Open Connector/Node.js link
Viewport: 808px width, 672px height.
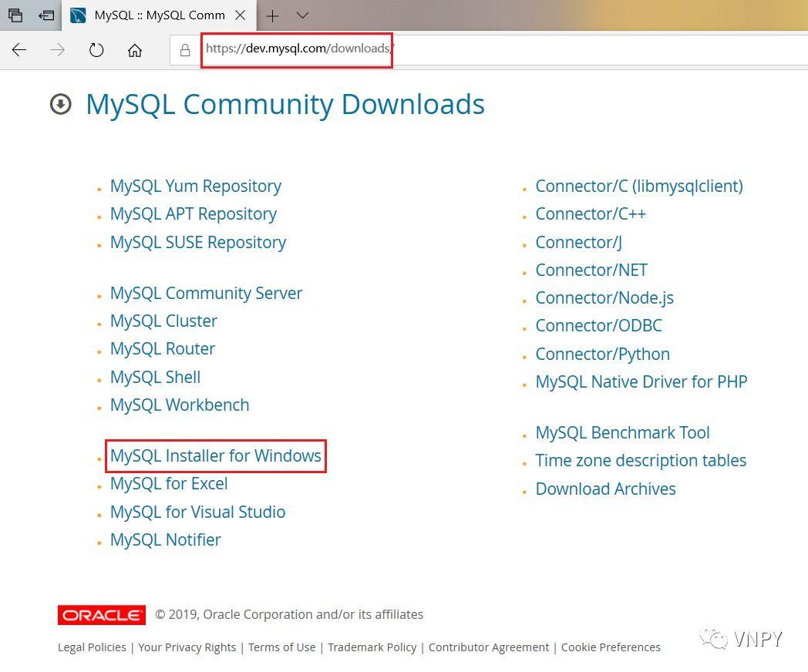click(x=604, y=297)
